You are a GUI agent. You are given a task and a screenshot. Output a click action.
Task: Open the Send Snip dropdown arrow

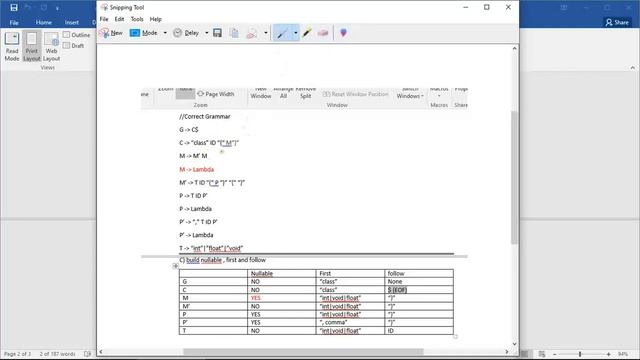click(x=266, y=33)
